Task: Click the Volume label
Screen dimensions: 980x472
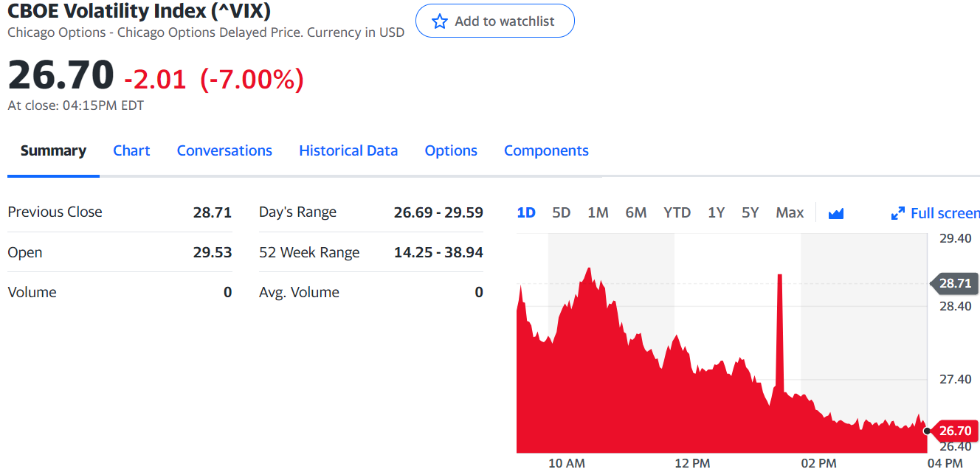Action: (x=32, y=292)
